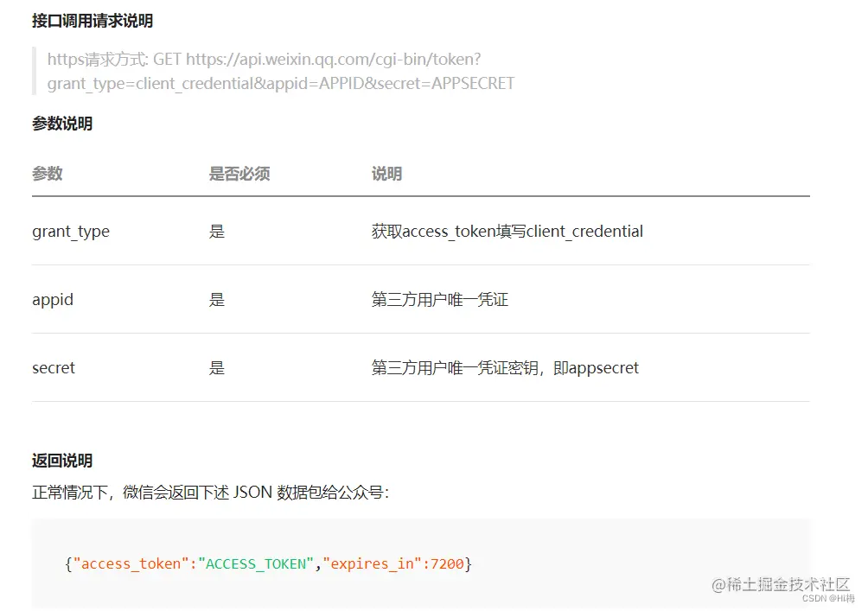This screenshot has height=611, width=868.
Task: Click the "expires_in" key in JSON code
Action: pyautogui.click(x=372, y=564)
